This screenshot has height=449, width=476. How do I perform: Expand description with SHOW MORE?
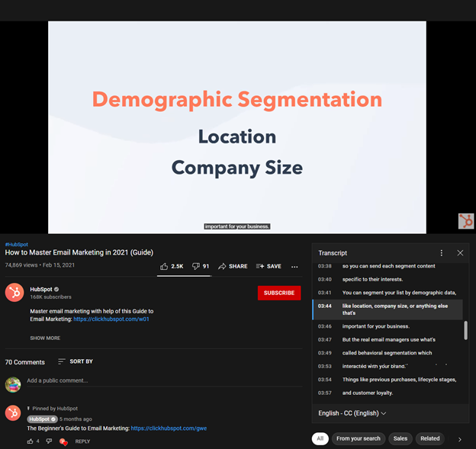45,338
